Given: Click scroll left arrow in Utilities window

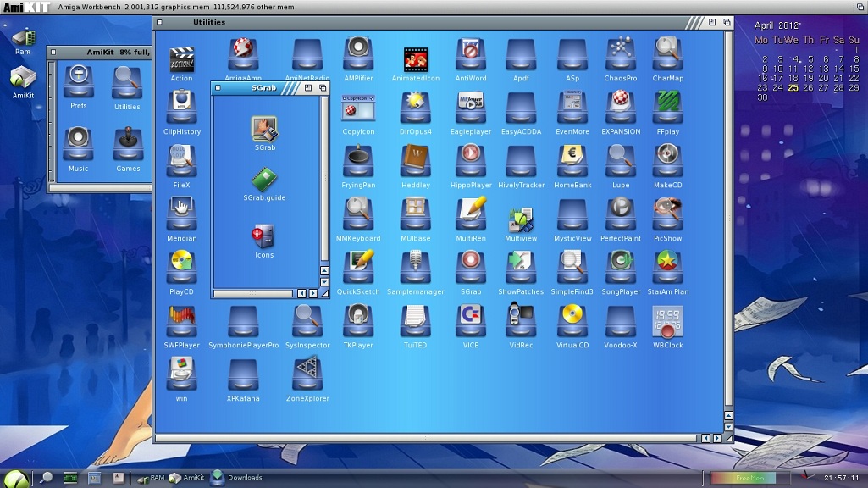Looking at the screenshot, I should [x=705, y=438].
